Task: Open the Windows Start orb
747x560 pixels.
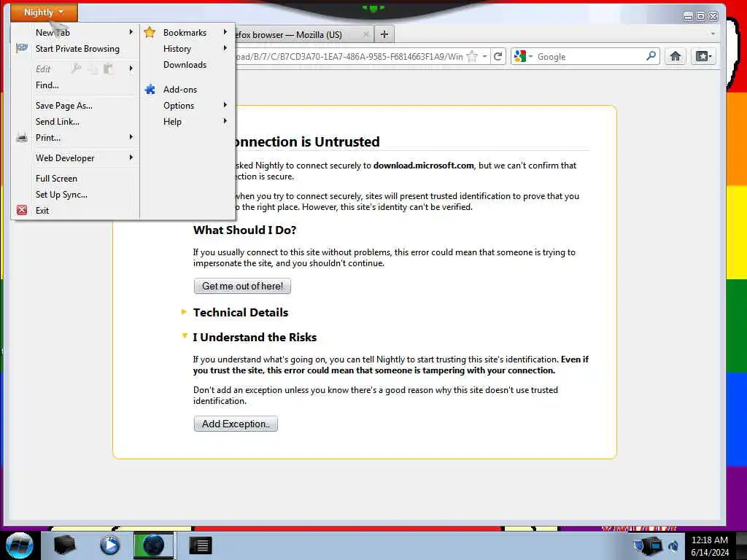Action: tap(19, 545)
